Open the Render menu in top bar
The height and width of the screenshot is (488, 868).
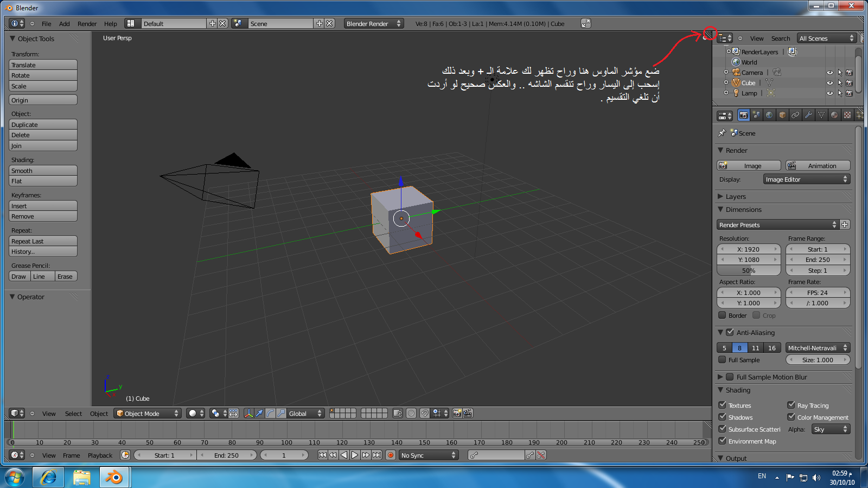[x=87, y=24]
